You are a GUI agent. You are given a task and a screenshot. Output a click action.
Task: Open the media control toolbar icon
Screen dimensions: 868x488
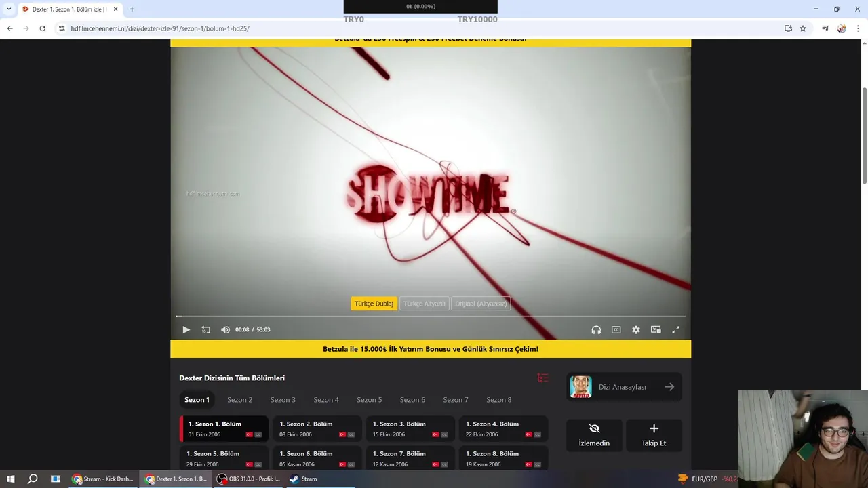[x=825, y=28]
